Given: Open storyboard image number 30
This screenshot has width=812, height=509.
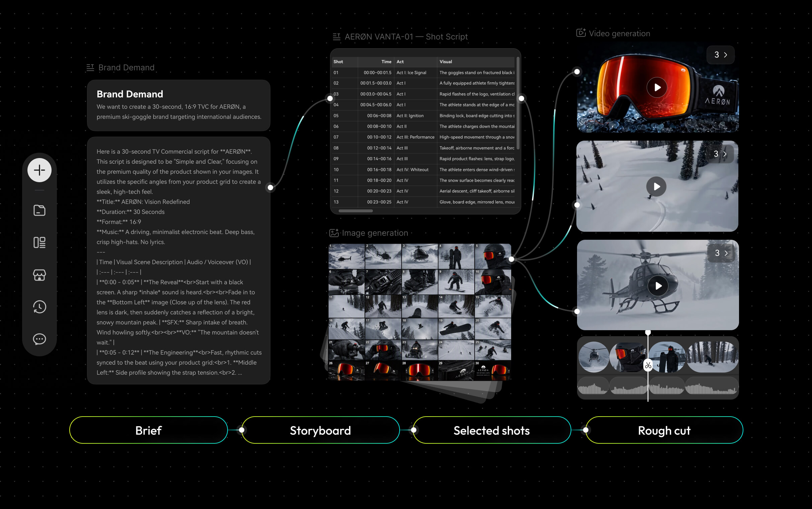Looking at the screenshot, I should [493, 371].
